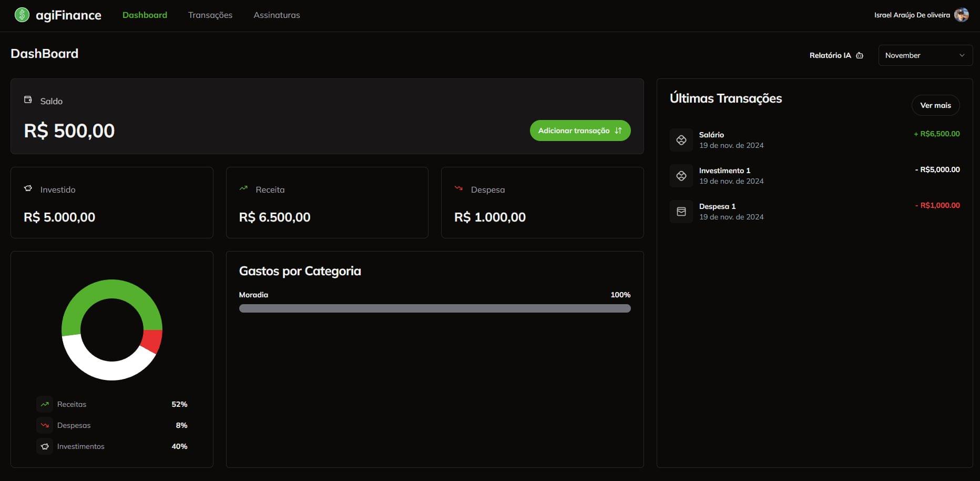Click the wallet icon beside Saldo
Image resolution: width=980 pixels, height=481 pixels.
pyautogui.click(x=28, y=100)
